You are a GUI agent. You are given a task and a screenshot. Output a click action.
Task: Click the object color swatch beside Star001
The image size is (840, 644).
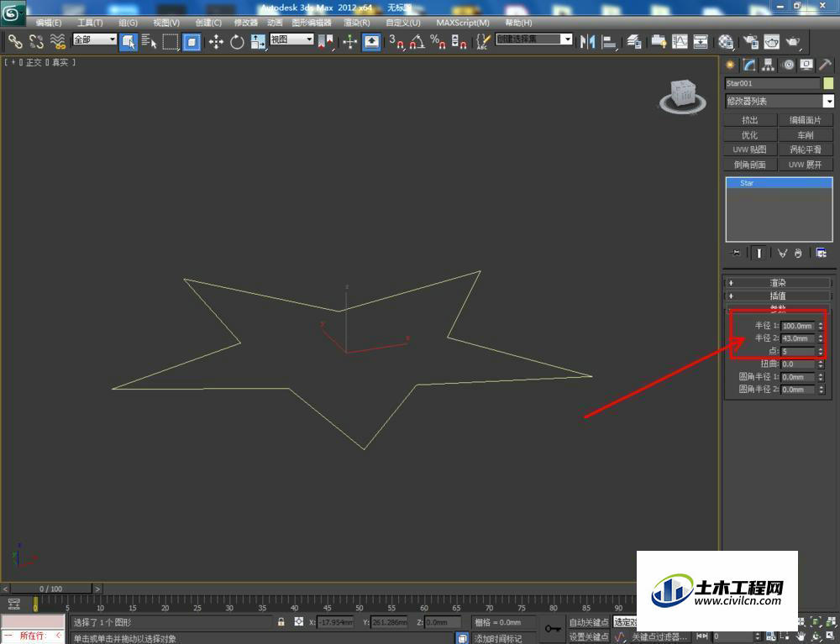click(829, 83)
